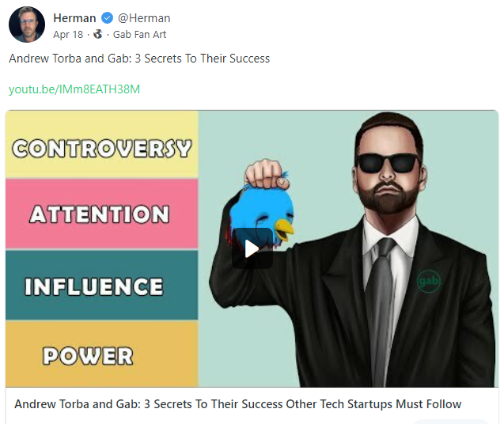Click the CONTROVERSY yellow panel in thumbnail
Screen dimensions: 504x424
pyautogui.click(x=101, y=144)
